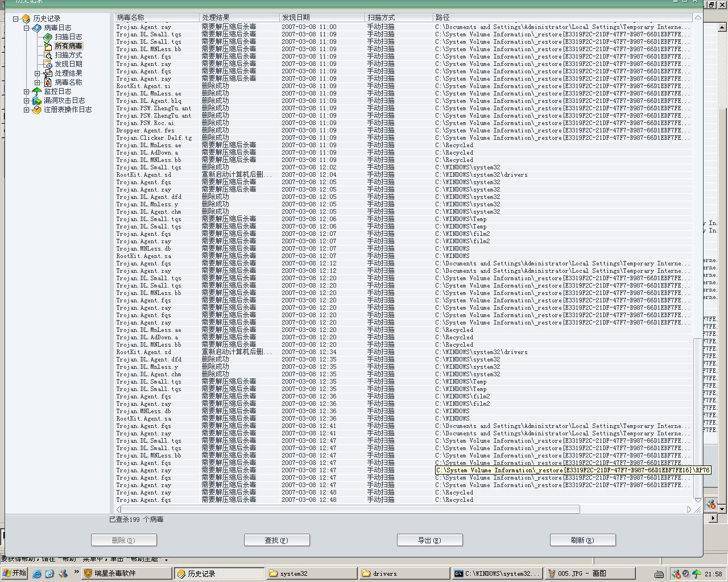Select the Trojan.DL.Agent.blq row

pyautogui.click(x=404, y=101)
